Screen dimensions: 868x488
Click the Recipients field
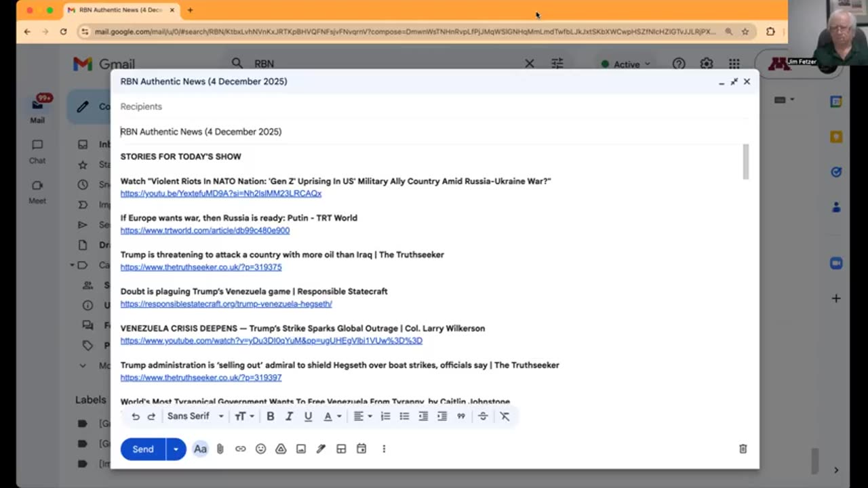(434, 106)
